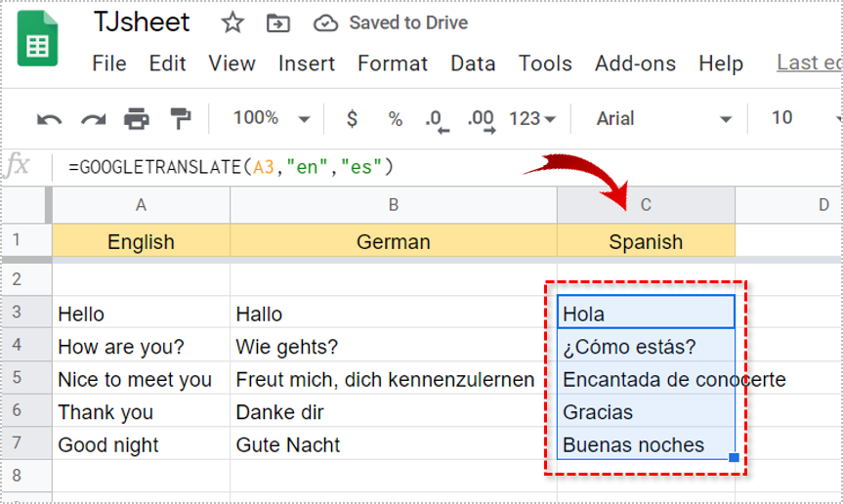Click the move to folder icon
Viewport: 843px width, 504px height.
(x=278, y=23)
